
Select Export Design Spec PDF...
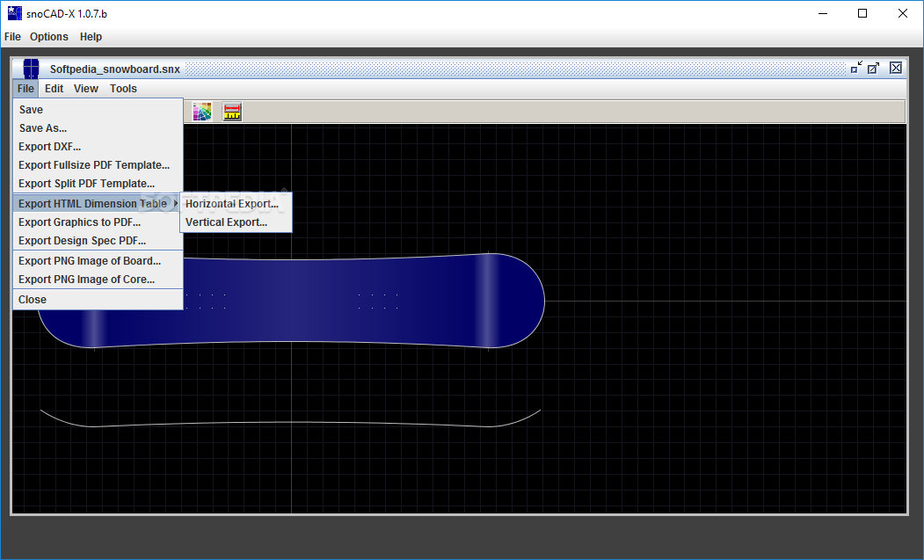(98, 241)
